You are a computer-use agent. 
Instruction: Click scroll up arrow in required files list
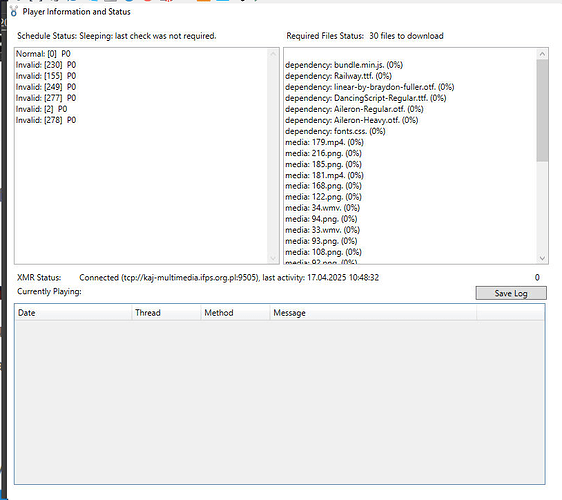tap(542, 54)
